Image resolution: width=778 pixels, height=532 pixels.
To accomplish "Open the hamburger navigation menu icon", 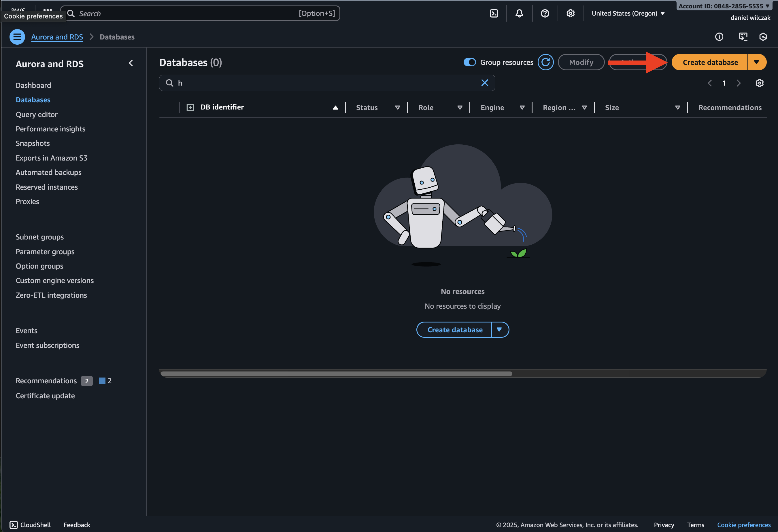I will (x=17, y=37).
